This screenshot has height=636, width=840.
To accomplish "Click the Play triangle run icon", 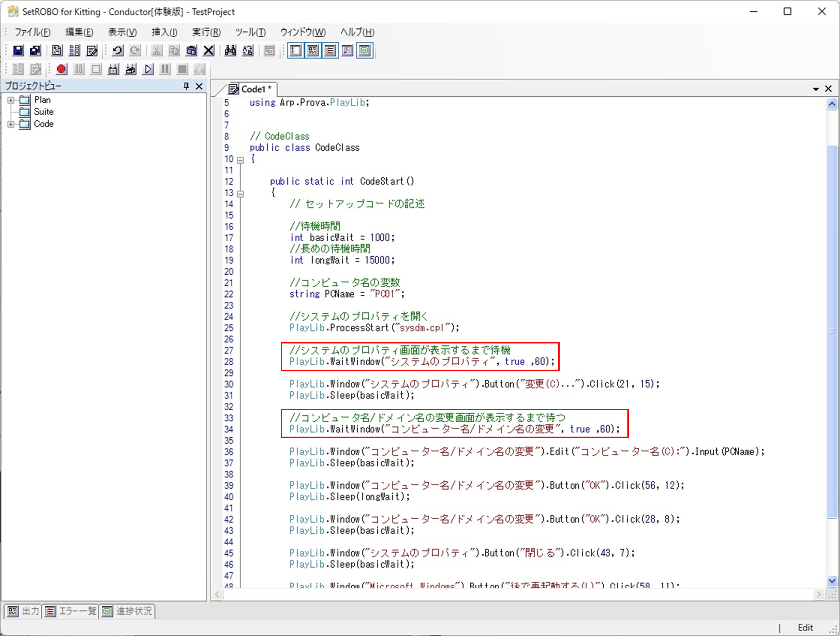I will pos(148,69).
